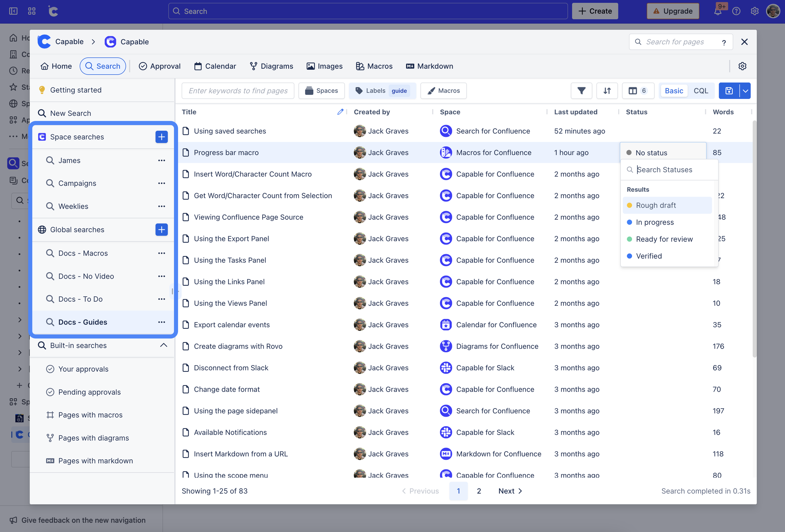The height and width of the screenshot is (532, 785).
Task: Click the results list vertical scrollbar
Action: tap(754, 238)
